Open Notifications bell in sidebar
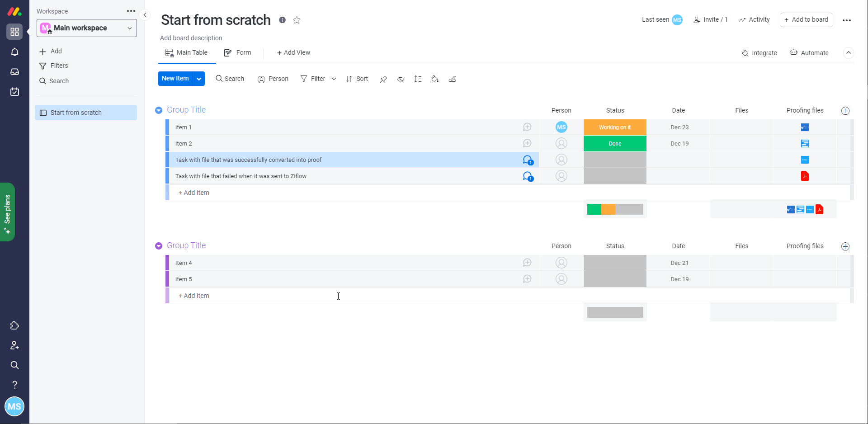 [x=14, y=52]
